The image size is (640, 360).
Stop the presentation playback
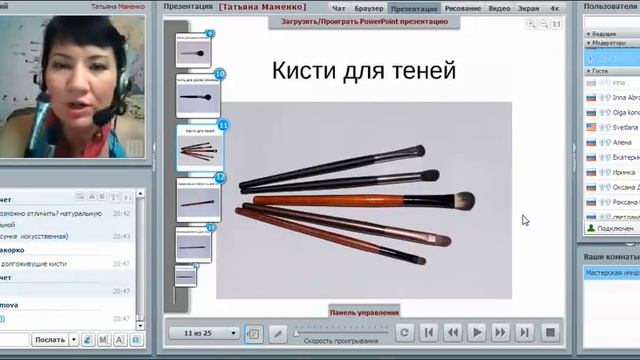click(x=550, y=333)
